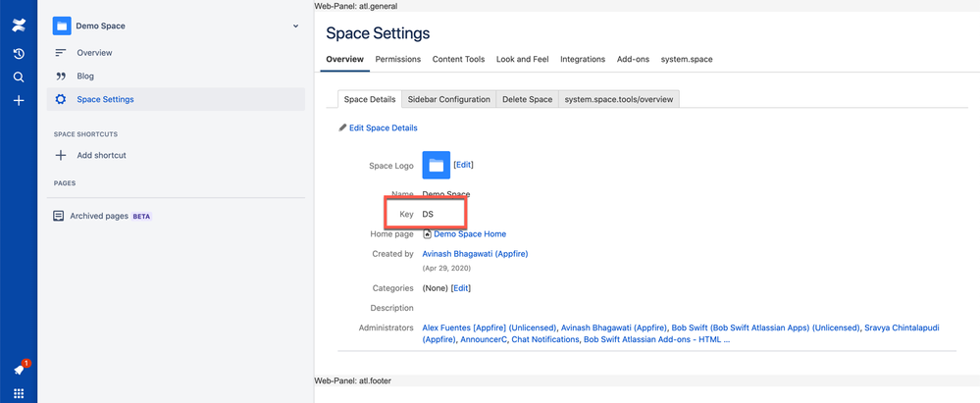Click the Edit Space Details link

pyautogui.click(x=383, y=127)
